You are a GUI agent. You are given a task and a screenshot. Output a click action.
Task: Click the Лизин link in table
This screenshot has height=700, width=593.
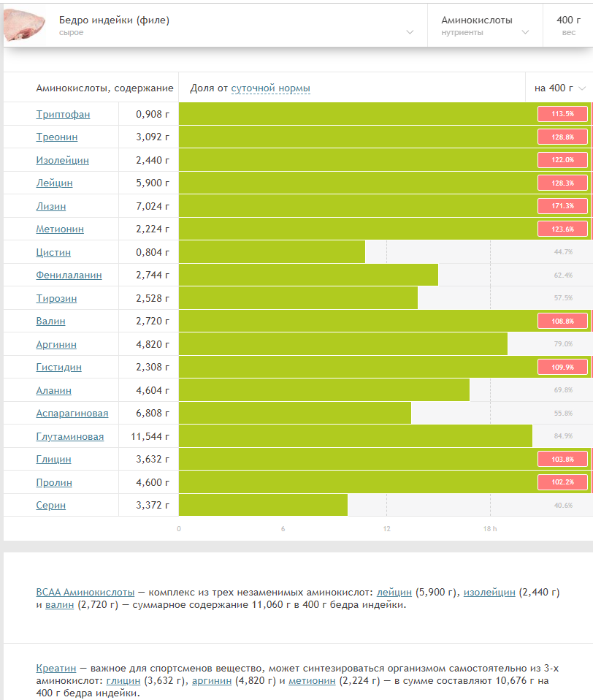coord(51,206)
